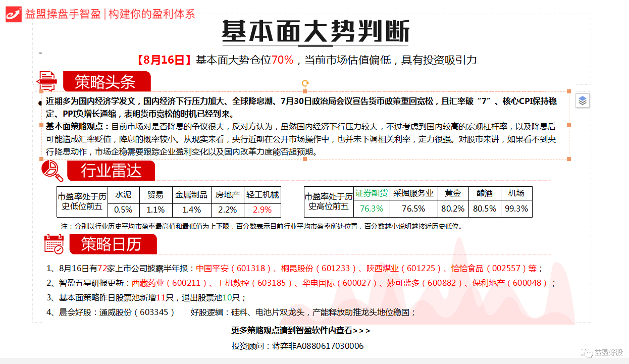
Task: Click the calendar icon beside 策略日历
Action: tap(54, 244)
